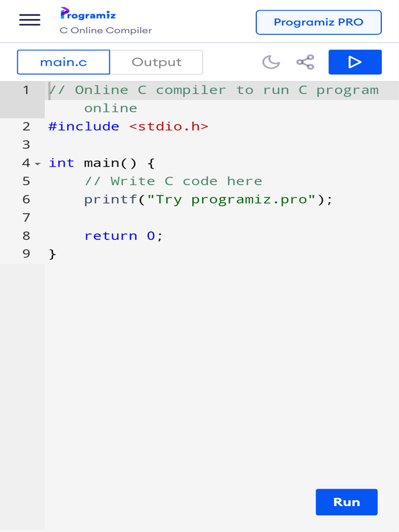Click line number 9 in gutter
Viewport: 399px width, 532px height.
tap(26, 254)
